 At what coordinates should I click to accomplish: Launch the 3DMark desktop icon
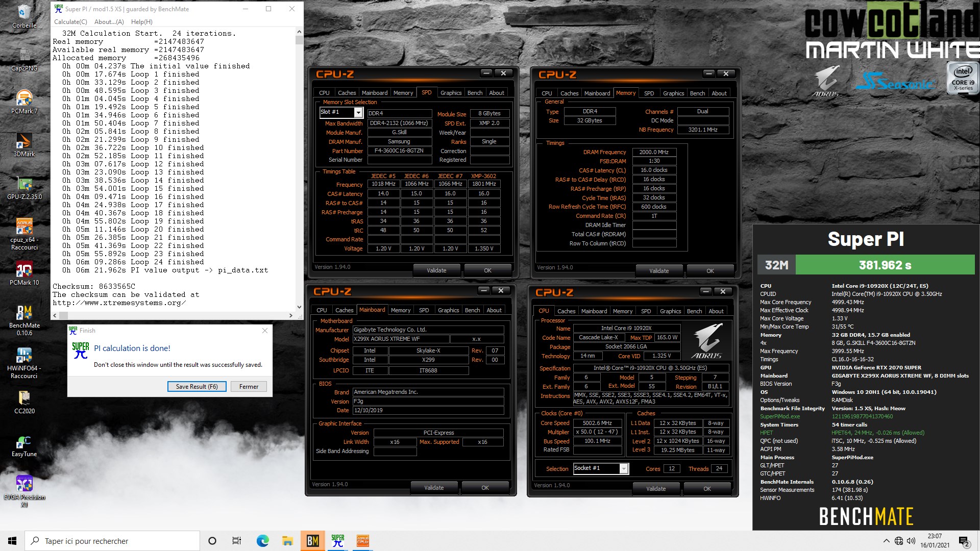pyautogui.click(x=24, y=144)
